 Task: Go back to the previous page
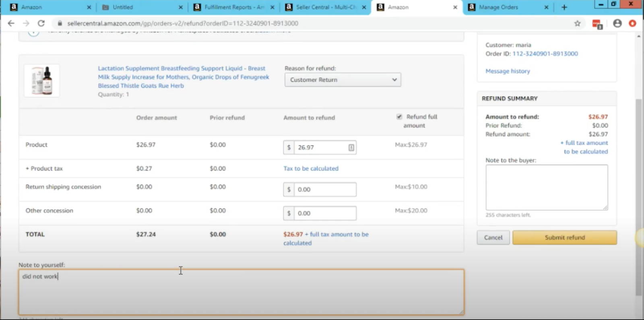tap(11, 23)
